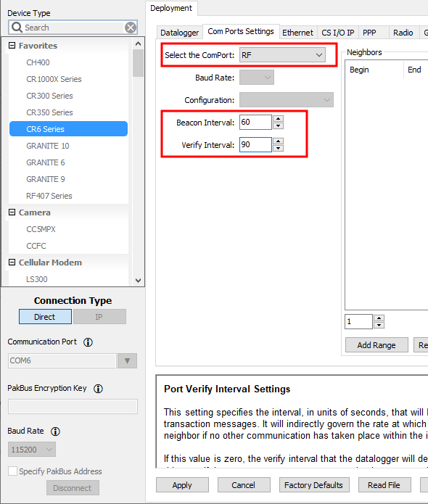Increase the neighbor range value
Image resolution: width=428 pixels, height=504 pixels.
[379, 318]
